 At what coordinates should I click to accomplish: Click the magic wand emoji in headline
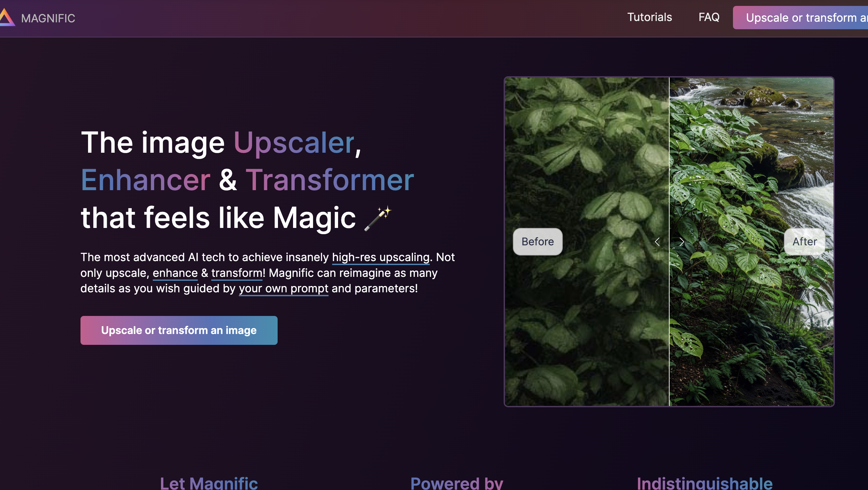pyautogui.click(x=378, y=218)
